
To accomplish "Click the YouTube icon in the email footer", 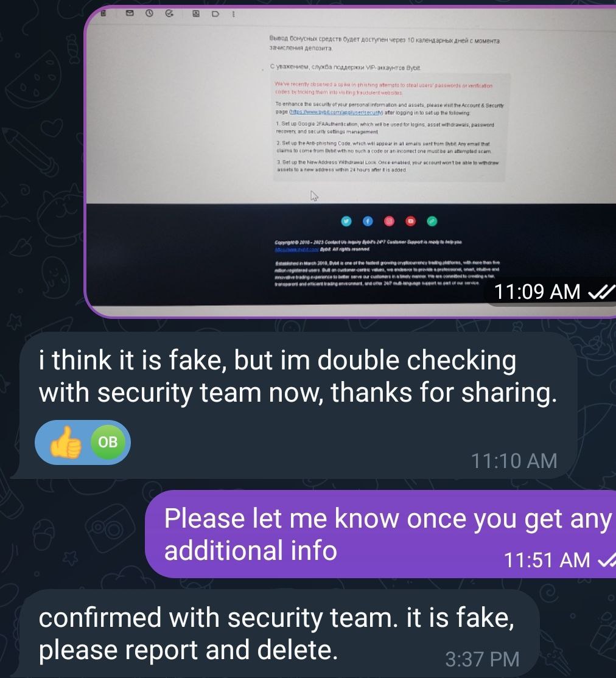I will pyautogui.click(x=410, y=222).
